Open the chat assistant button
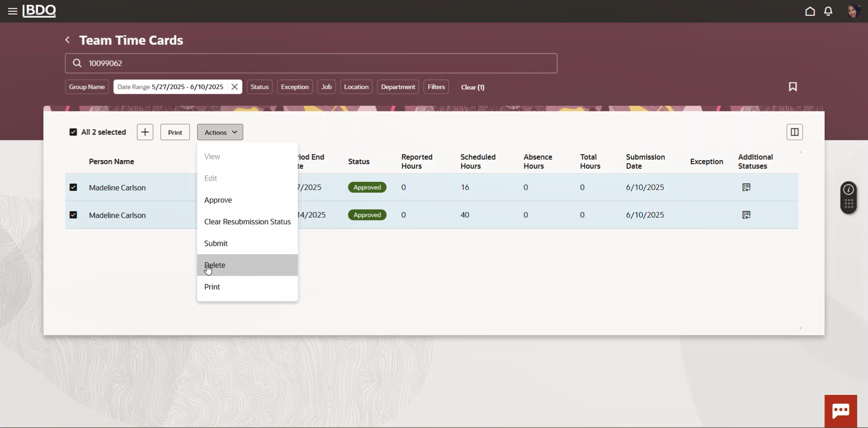The height and width of the screenshot is (428, 868). (x=841, y=411)
